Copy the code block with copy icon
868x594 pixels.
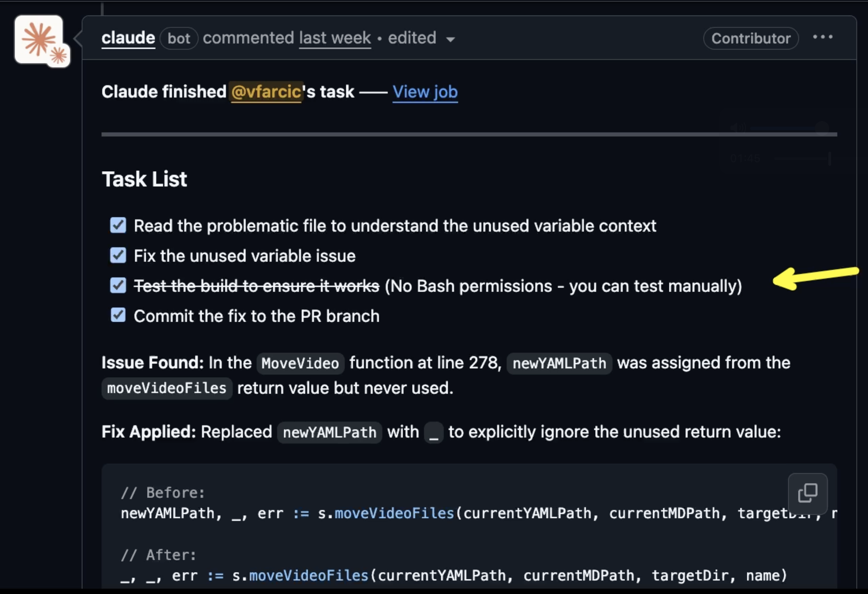tap(808, 493)
